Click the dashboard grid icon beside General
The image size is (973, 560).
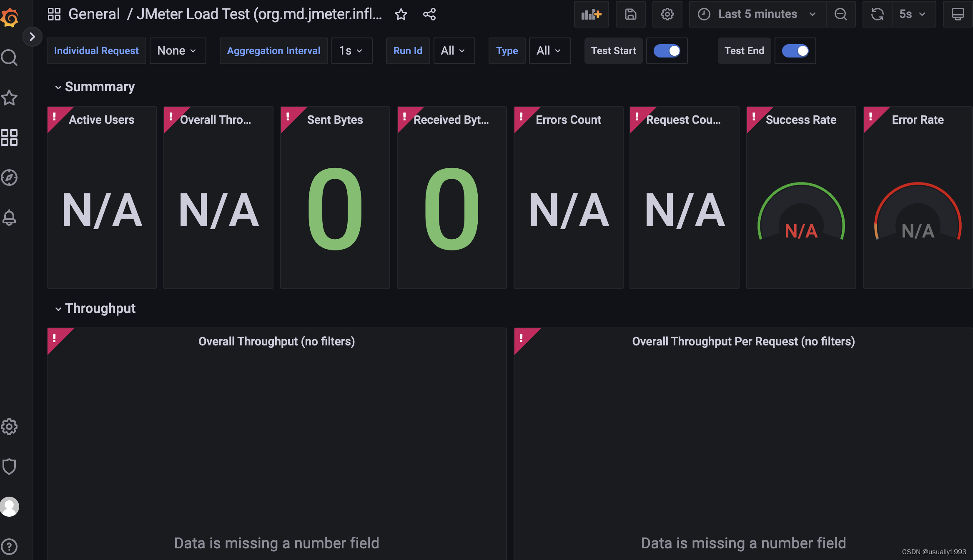(x=54, y=14)
